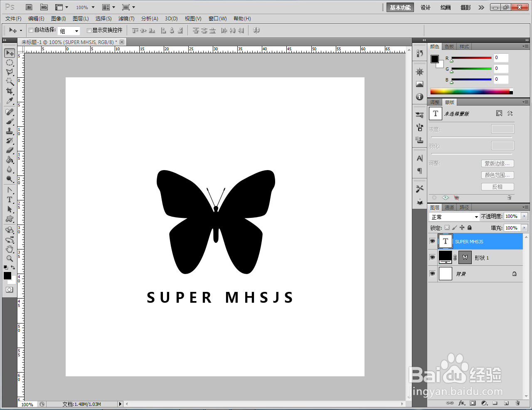This screenshot has width=532, height=410.
Task: Open the Paragraph panel icon
Action: tap(419, 170)
